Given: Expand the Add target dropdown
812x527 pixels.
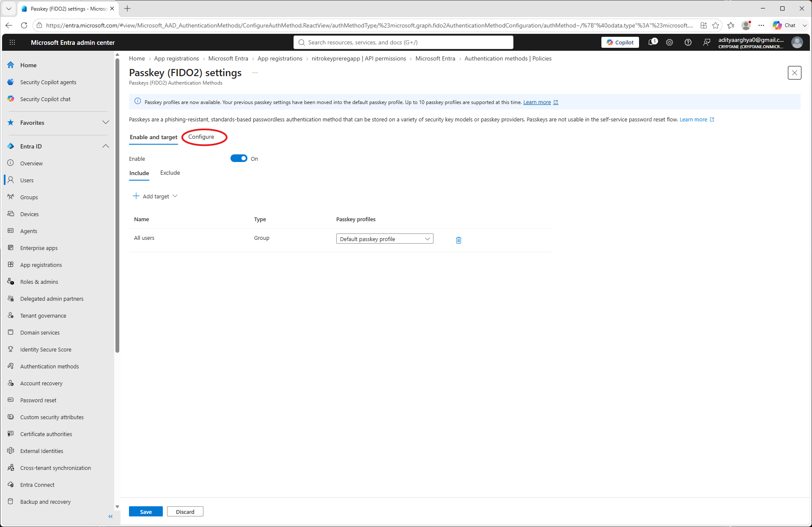Looking at the screenshot, I should [x=155, y=196].
